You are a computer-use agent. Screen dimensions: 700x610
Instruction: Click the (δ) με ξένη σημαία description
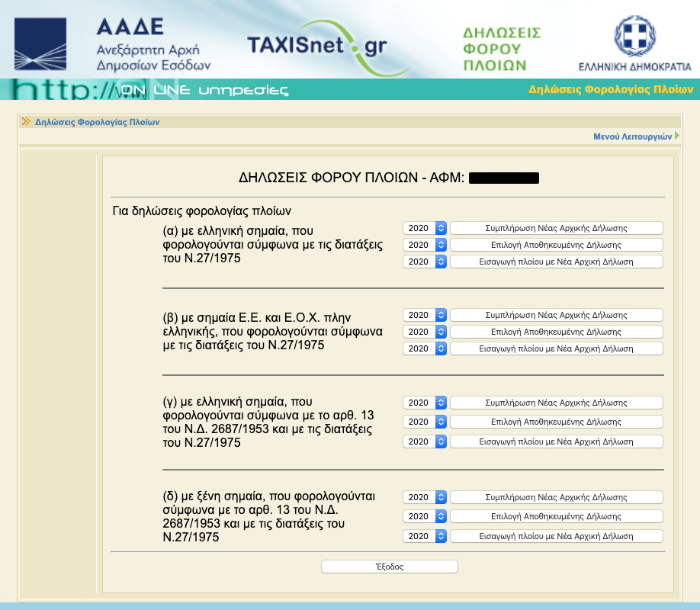(x=268, y=517)
